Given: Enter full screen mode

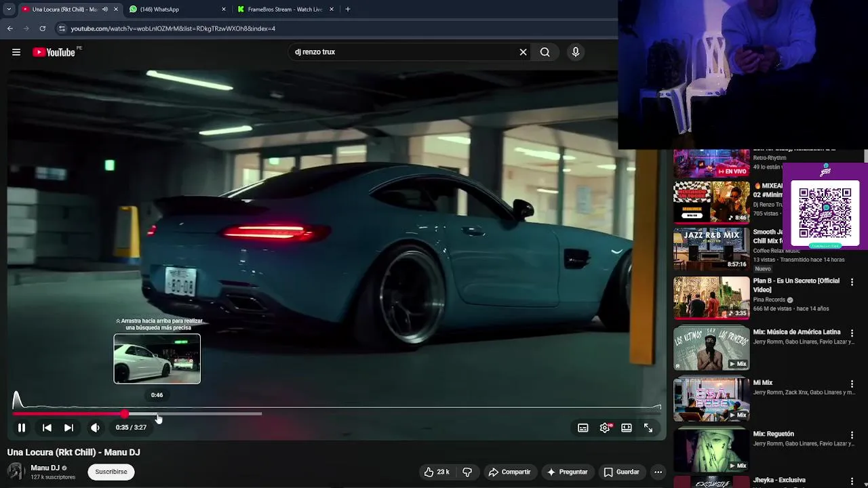Looking at the screenshot, I should point(648,428).
